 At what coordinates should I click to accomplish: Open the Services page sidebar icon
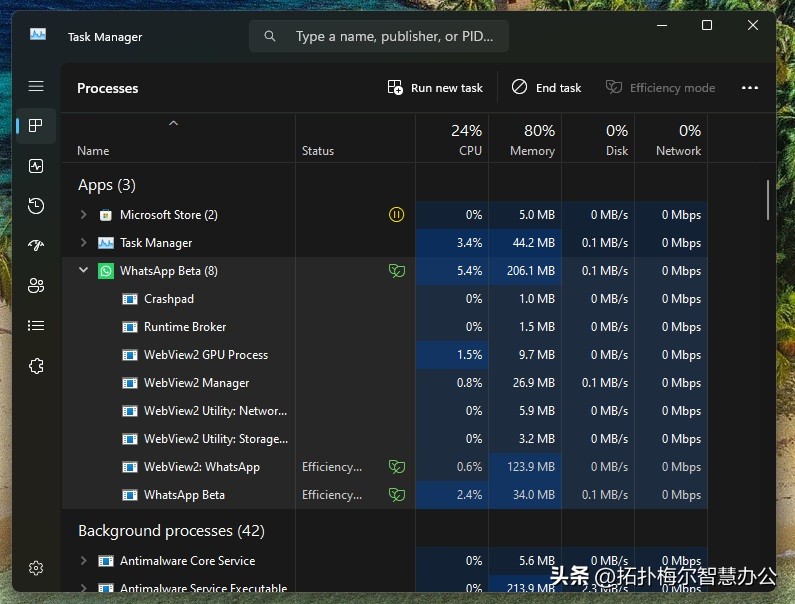point(35,366)
